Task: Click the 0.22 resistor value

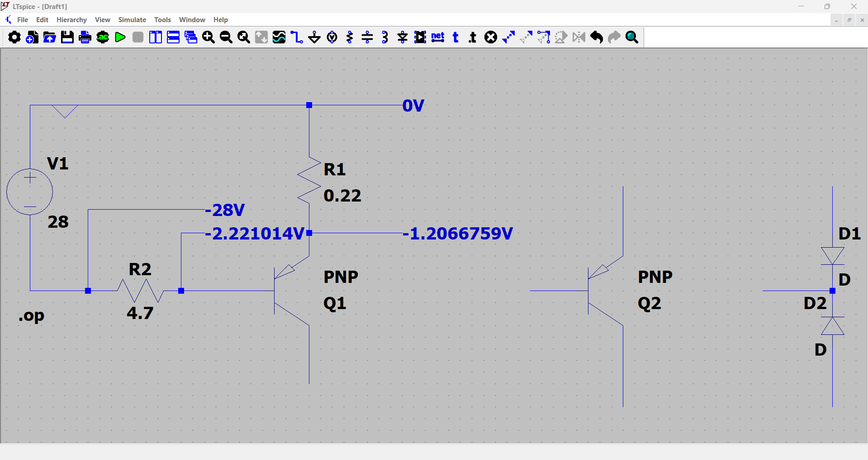Action: tap(342, 196)
